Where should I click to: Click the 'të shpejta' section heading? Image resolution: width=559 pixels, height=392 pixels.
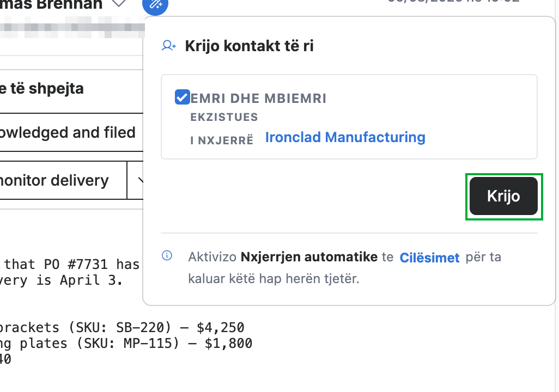point(42,88)
